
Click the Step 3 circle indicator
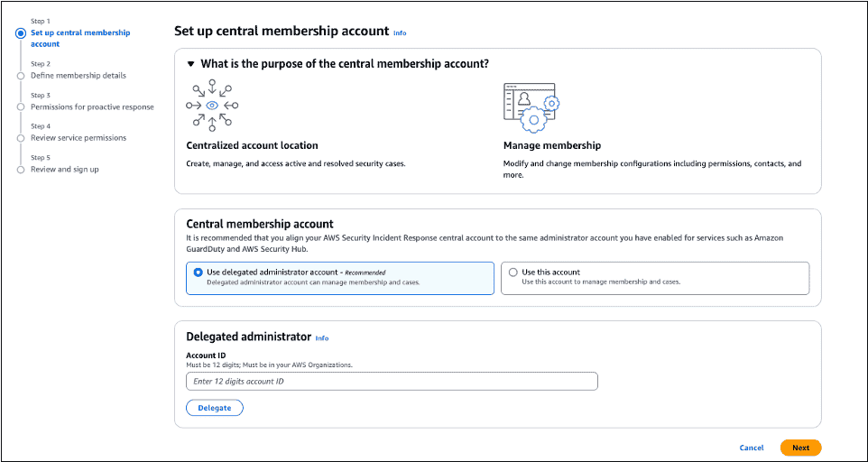pyautogui.click(x=21, y=107)
